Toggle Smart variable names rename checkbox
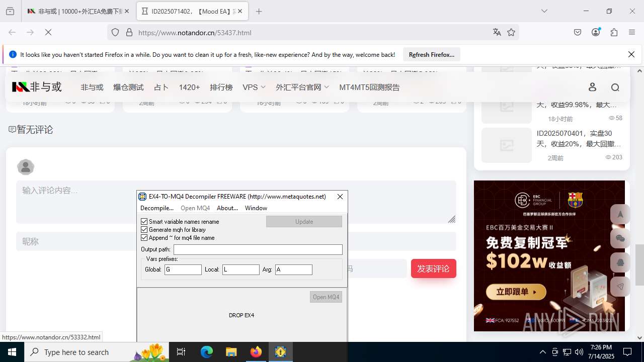Viewport: 644px width, 362px height. coord(144,221)
